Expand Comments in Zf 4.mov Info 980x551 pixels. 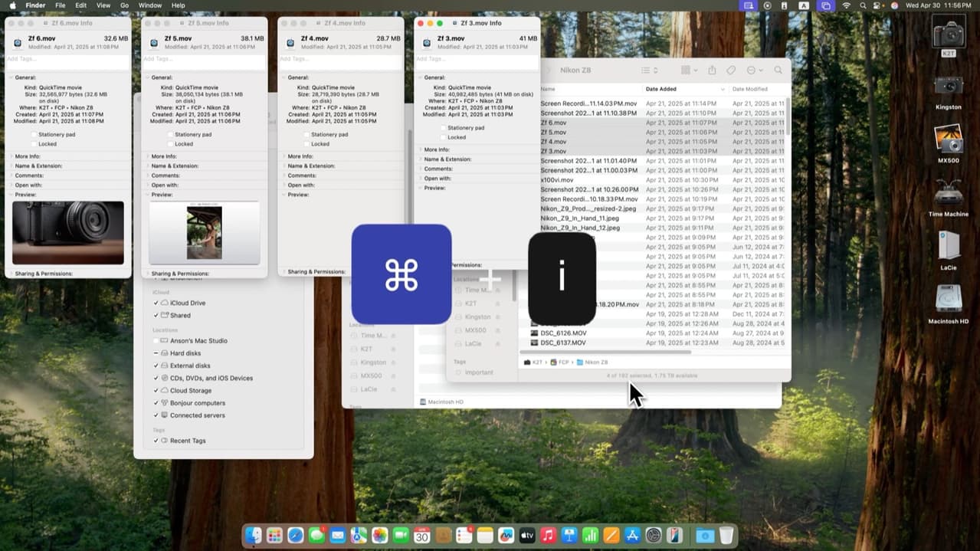pyautogui.click(x=283, y=175)
